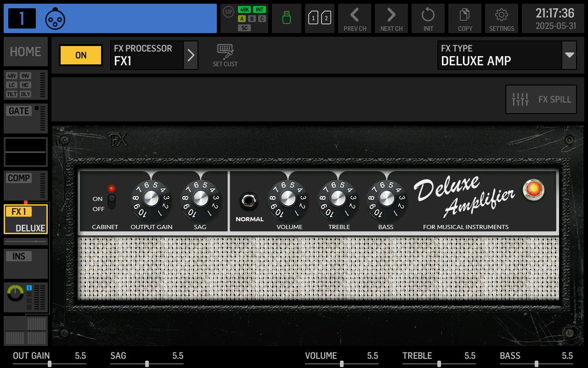
Task: Open the FX SPILL faders icon
Action: pos(541,99)
